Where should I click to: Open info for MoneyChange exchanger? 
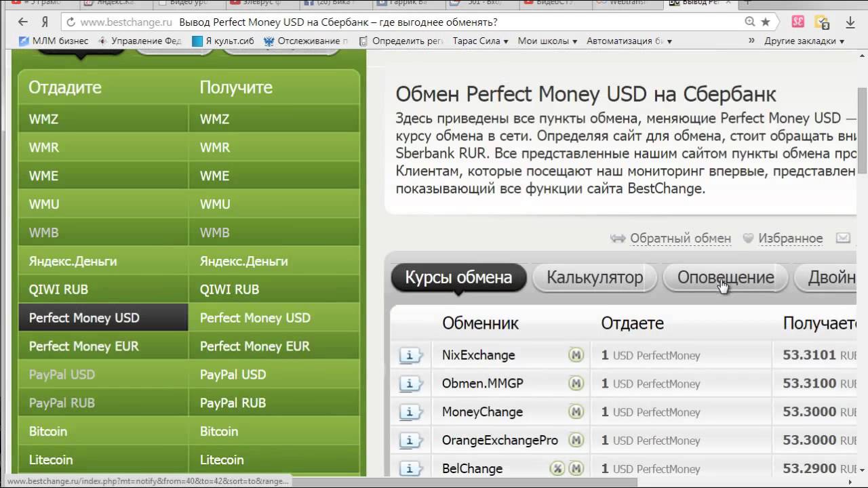point(410,412)
